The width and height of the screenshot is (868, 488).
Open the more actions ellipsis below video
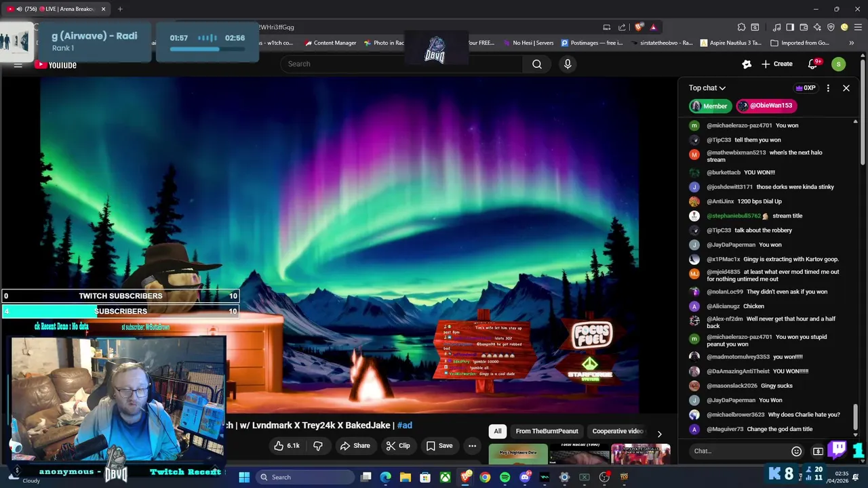coord(472,445)
